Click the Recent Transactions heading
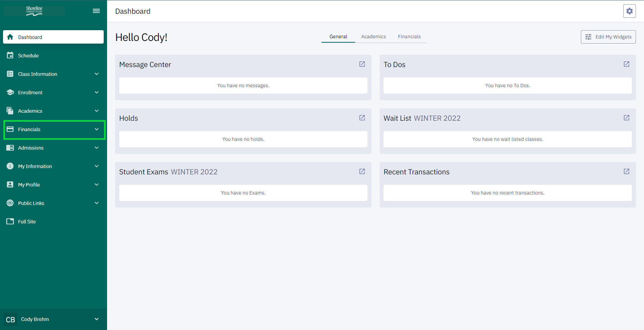 pyautogui.click(x=416, y=172)
